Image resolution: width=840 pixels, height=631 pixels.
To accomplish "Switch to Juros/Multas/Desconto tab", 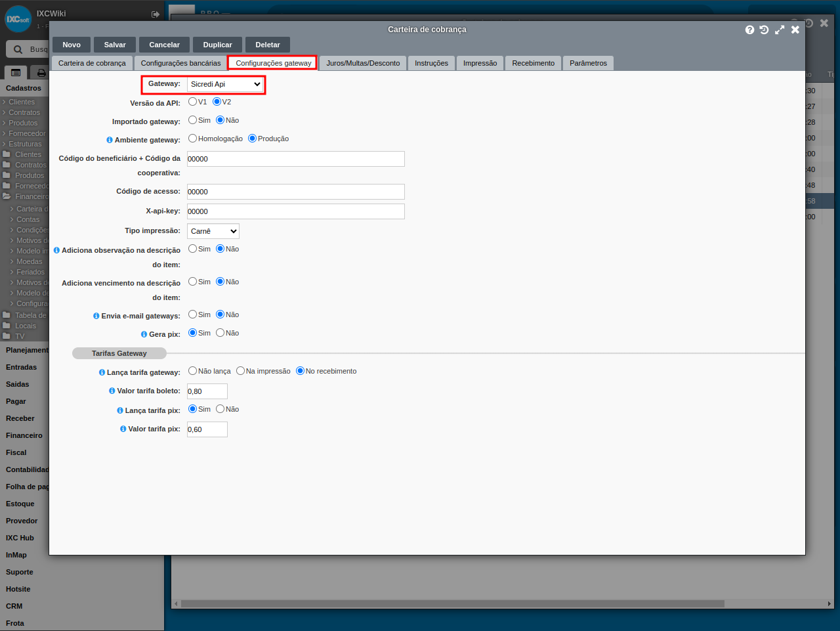I will coord(363,63).
